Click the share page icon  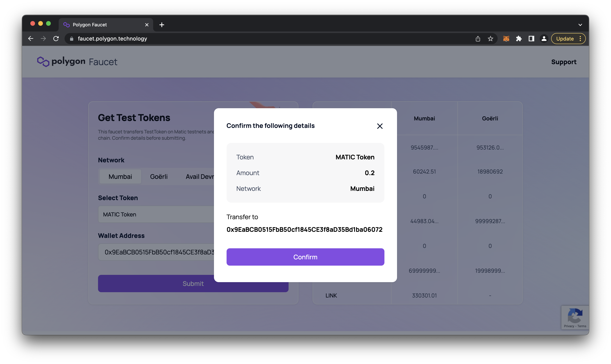[478, 39]
